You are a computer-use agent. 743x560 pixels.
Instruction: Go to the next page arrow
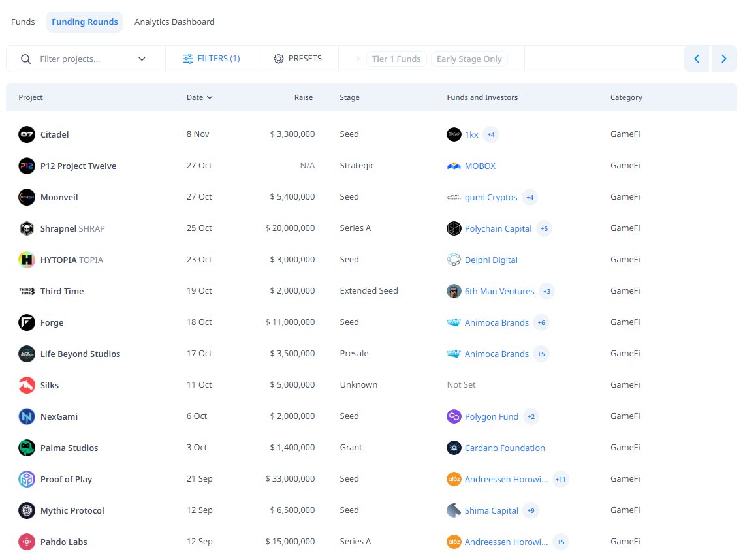click(x=724, y=59)
